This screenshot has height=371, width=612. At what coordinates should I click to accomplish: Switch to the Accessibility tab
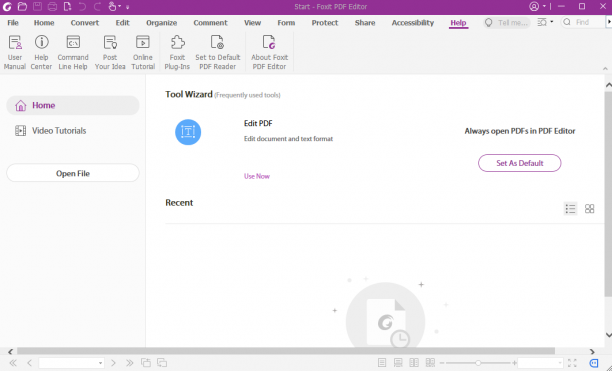pyautogui.click(x=413, y=23)
